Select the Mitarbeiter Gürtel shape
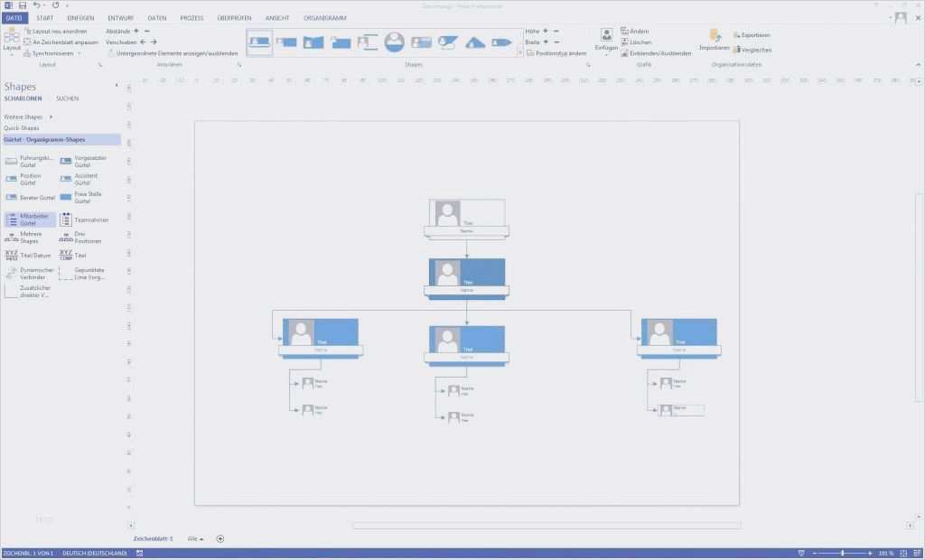Viewport: 925px width, 560px height. pos(29,218)
